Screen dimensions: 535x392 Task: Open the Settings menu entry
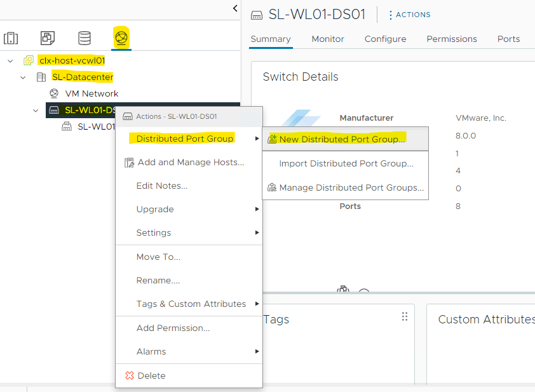point(189,233)
